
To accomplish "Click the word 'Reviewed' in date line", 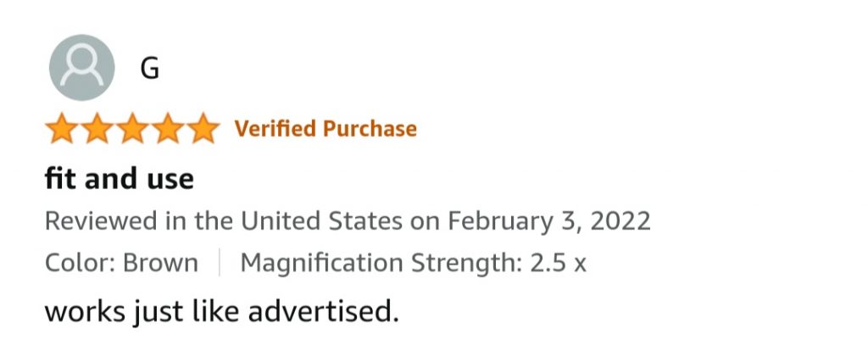I will 101,221.
